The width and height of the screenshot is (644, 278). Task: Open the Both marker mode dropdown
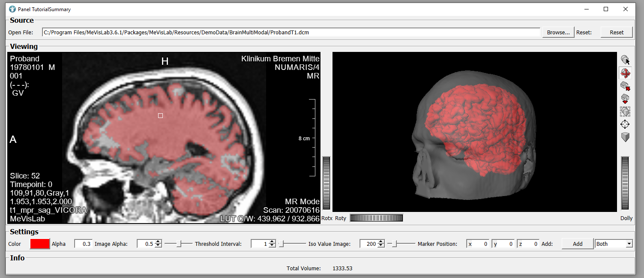point(614,244)
